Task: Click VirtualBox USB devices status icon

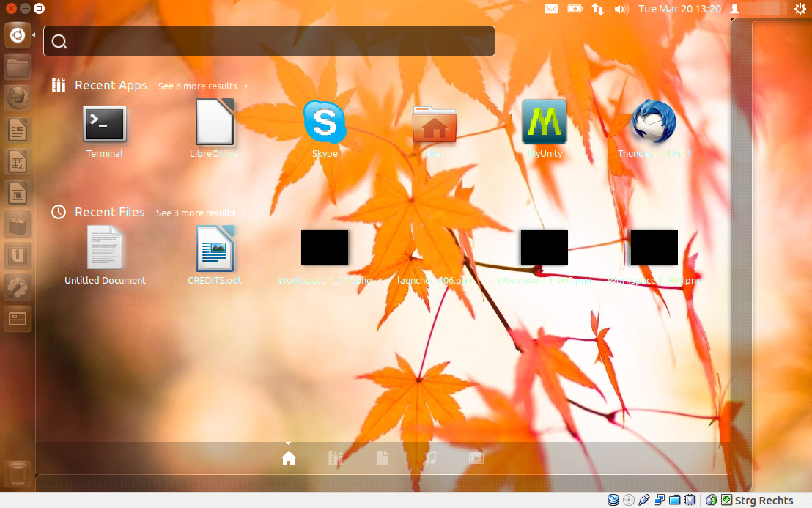Action: click(x=643, y=500)
